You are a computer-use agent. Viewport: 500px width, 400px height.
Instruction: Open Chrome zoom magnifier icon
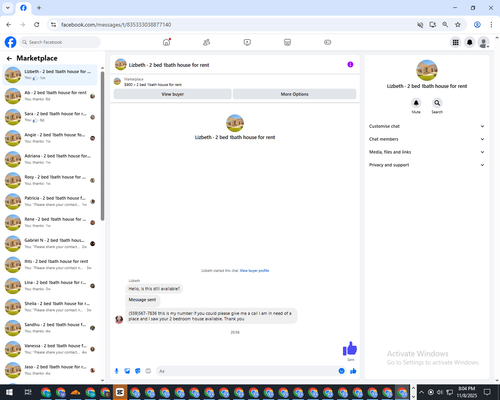[445, 25]
